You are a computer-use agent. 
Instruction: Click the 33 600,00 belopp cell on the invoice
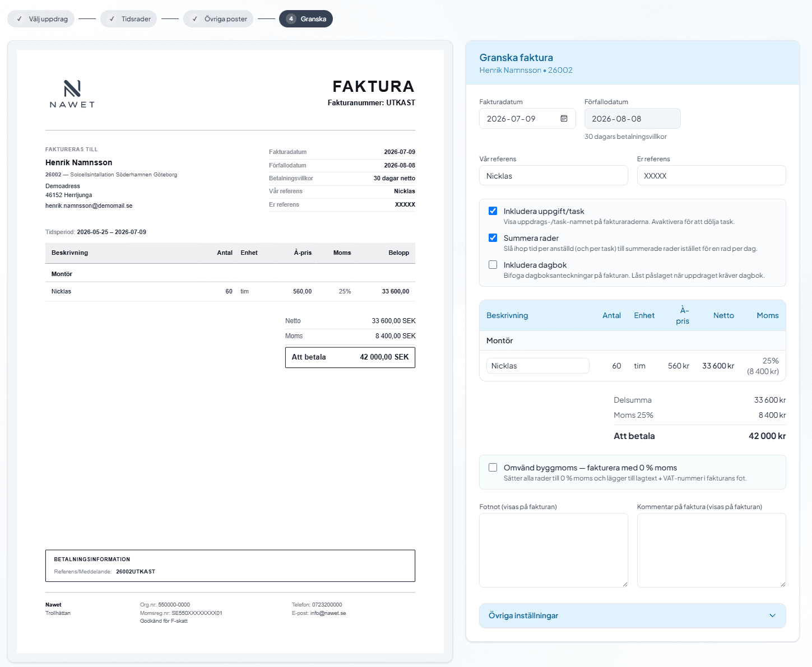point(396,291)
